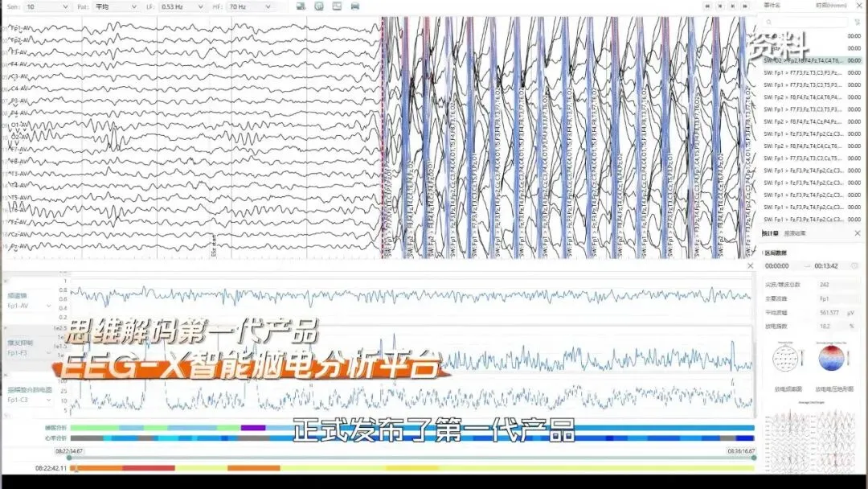This screenshot has height=489, width=868.
Task: Click the round toolbar icon beside HF filter
Action: (x=319, y=6)
